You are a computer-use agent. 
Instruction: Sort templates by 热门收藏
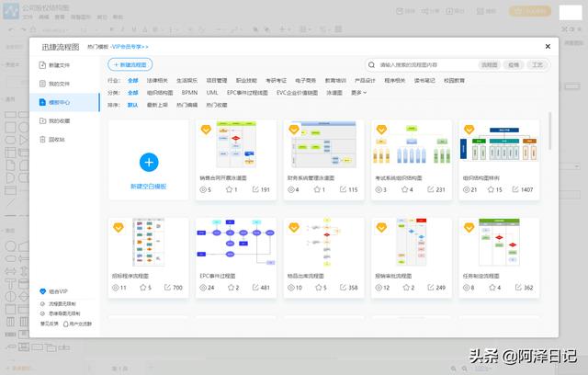pos(217,105)
